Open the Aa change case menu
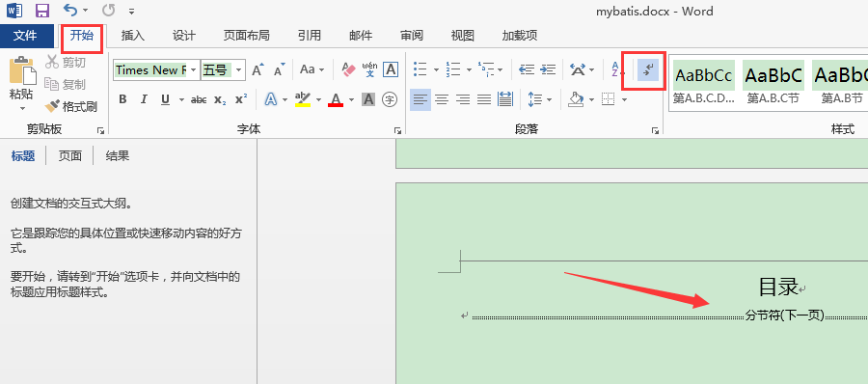This screenshot has width=868, height=384. coord(312,69)
